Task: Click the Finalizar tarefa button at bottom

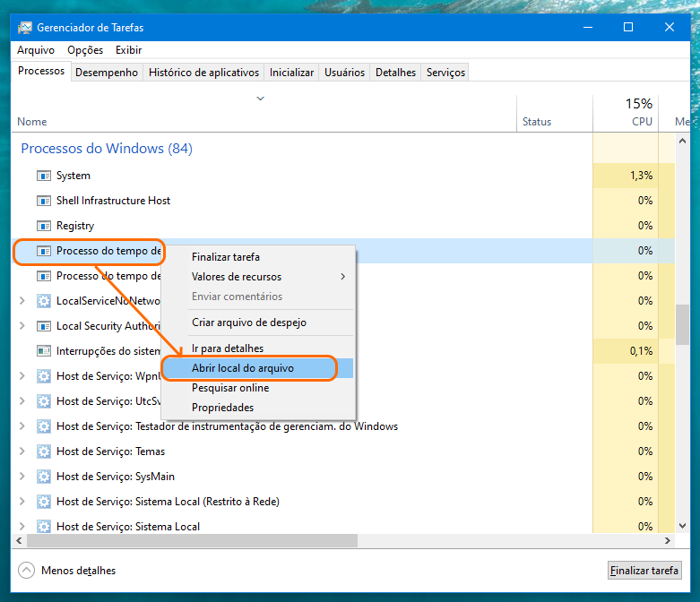Action: (x=644, y=571)
